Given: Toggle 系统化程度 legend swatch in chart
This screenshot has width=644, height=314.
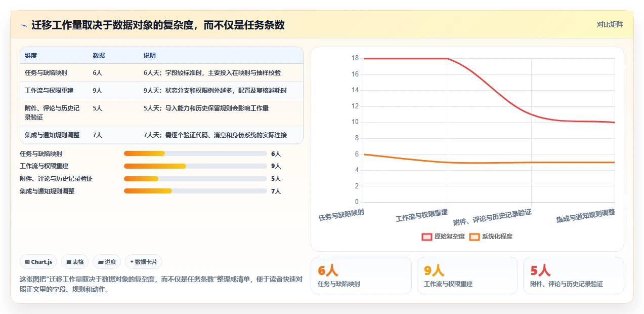Looking at the screenshot, I should [474, 237].
